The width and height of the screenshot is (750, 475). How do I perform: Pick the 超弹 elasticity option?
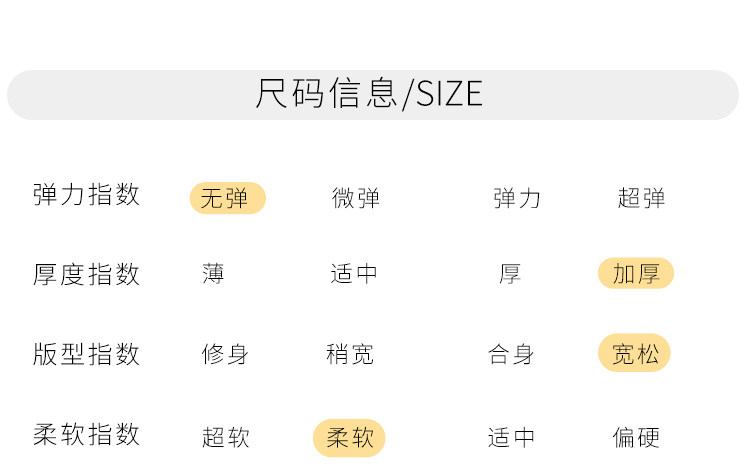point(641,198)
